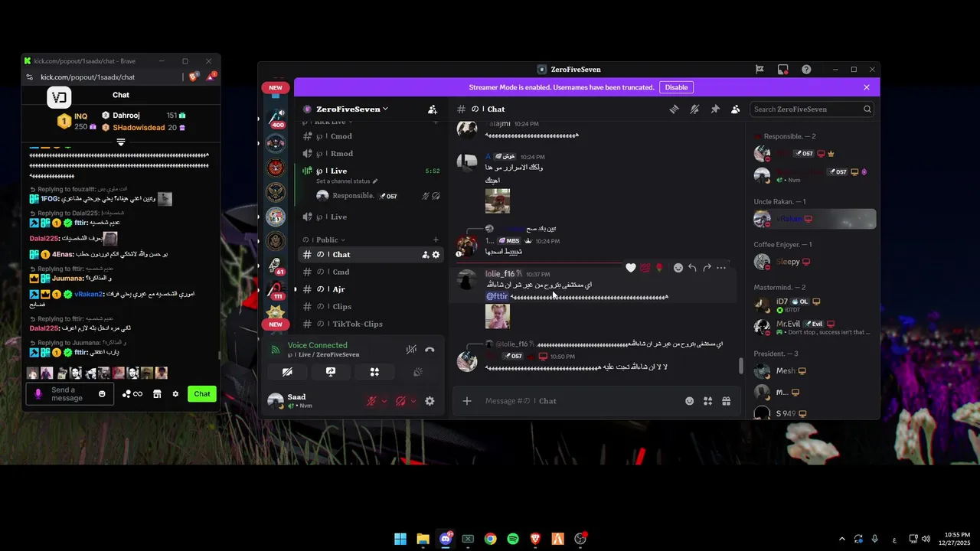
Task: Open emoji picker in Discord message box
Action: [x=689, y=401]
